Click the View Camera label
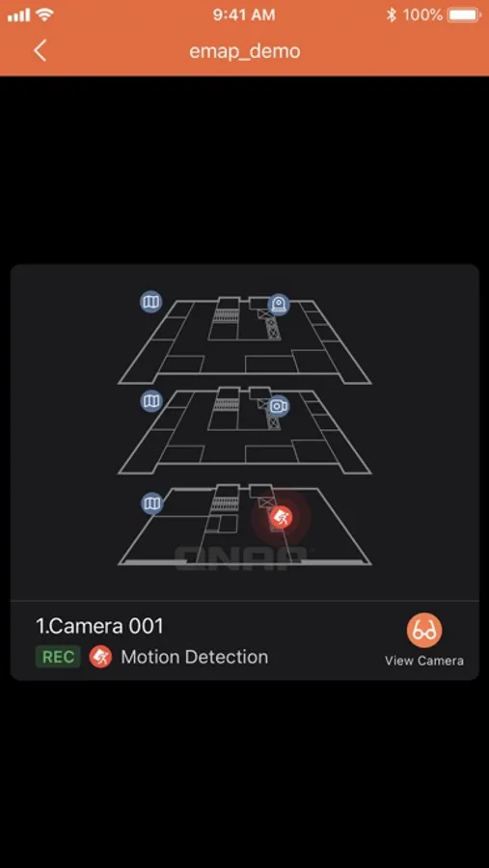 click(424, 661)
